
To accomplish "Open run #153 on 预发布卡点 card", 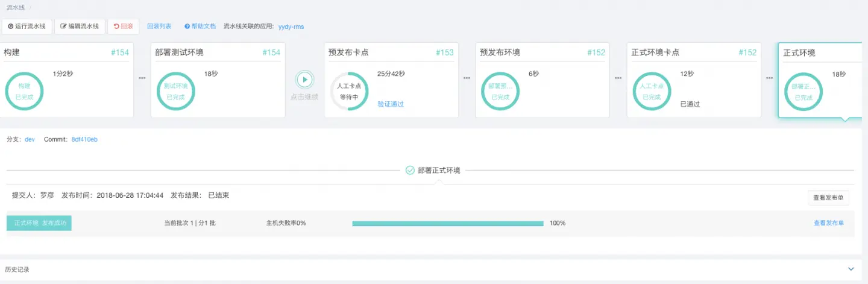I will pos(445,52).
